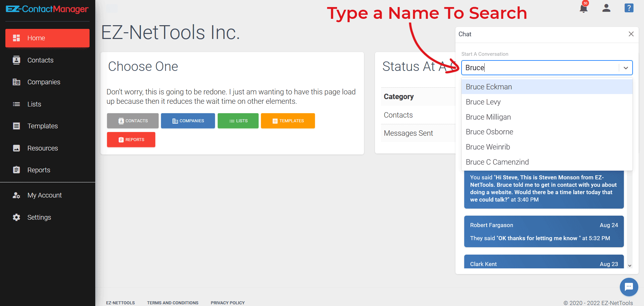
Task: Click the Companies sidebar icon
Action: [x=16, y=82]
